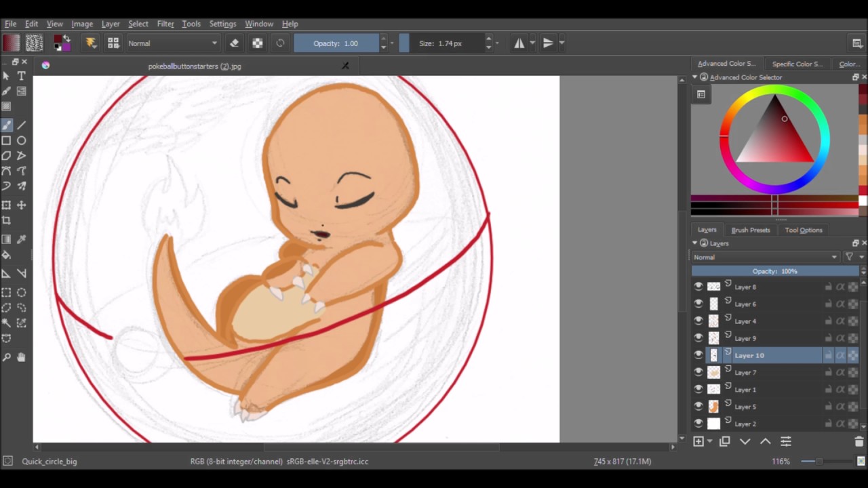Select the Rectangular Selection tool
The height and width of the screenshot is (488, 868).
[7, 292]
